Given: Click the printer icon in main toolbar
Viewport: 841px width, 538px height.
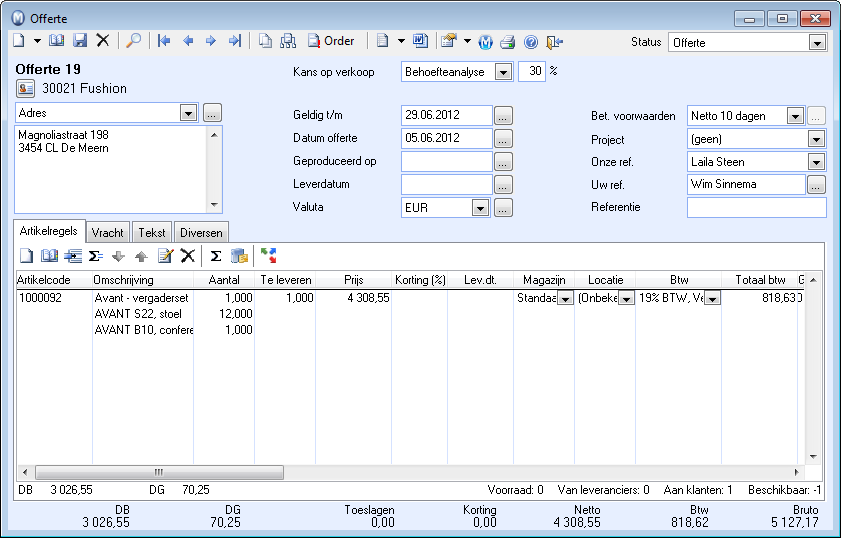Looking at the screenshot, I should [x=507, y=41].
